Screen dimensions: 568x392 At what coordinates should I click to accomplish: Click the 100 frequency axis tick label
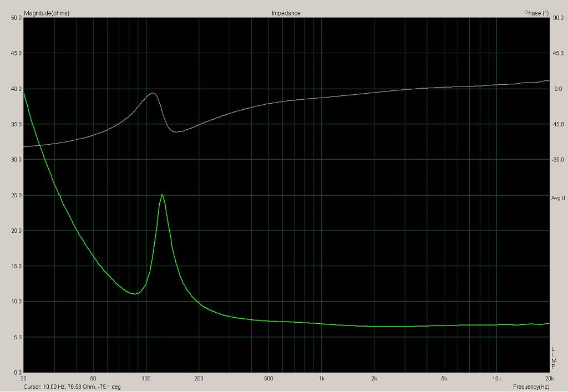tap(146, 379)
